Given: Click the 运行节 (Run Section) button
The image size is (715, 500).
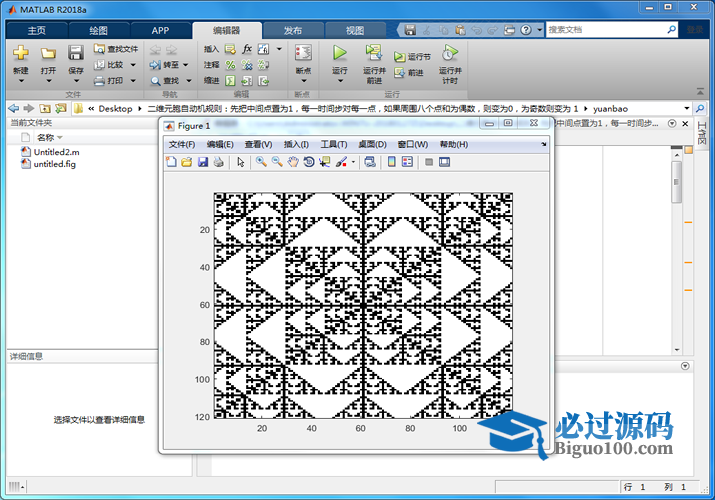Looking at the screenshot, I should (x=413, y=57).
